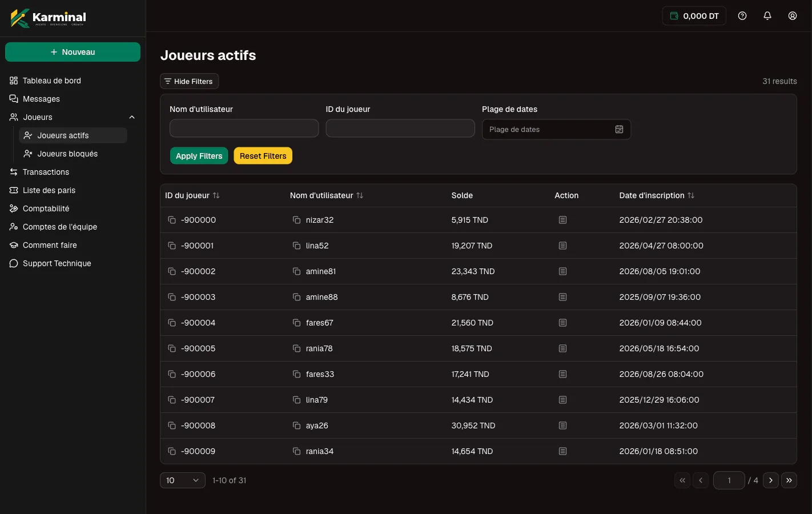Open calendar icon in date range field

tap(619, 130)
